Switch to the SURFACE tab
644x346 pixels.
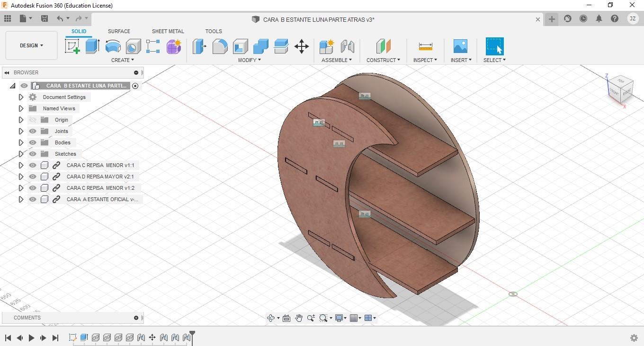point(119,31)
